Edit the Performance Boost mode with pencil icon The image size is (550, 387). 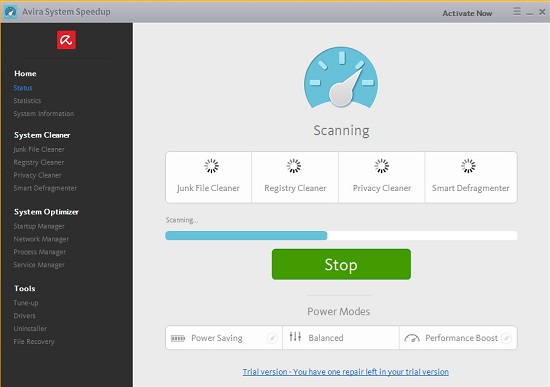507,338
